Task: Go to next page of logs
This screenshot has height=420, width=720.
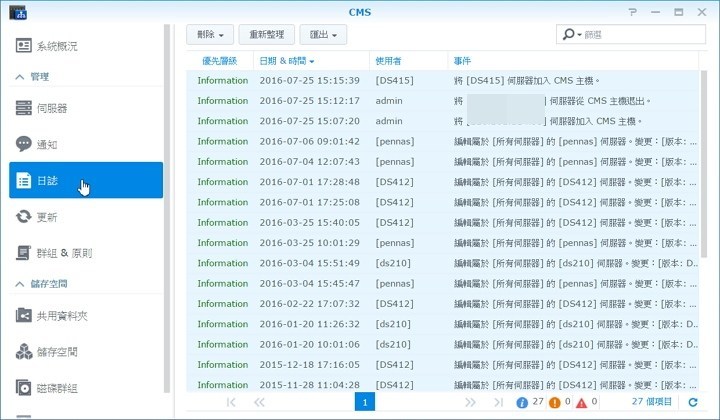Action: coord(470,403)
